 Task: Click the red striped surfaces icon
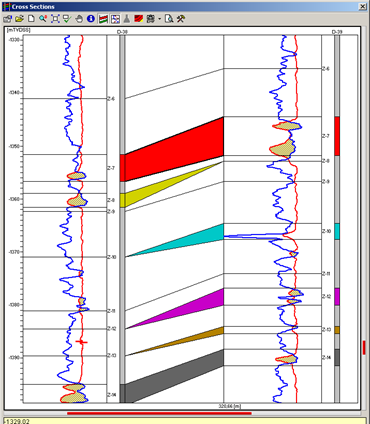pos(138,19)
